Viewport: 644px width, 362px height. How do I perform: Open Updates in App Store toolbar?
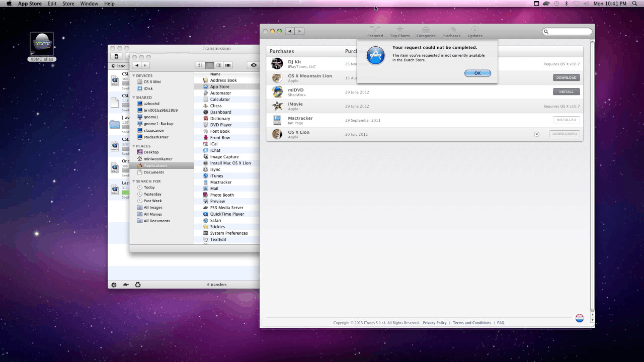click(x=475, y=32)
